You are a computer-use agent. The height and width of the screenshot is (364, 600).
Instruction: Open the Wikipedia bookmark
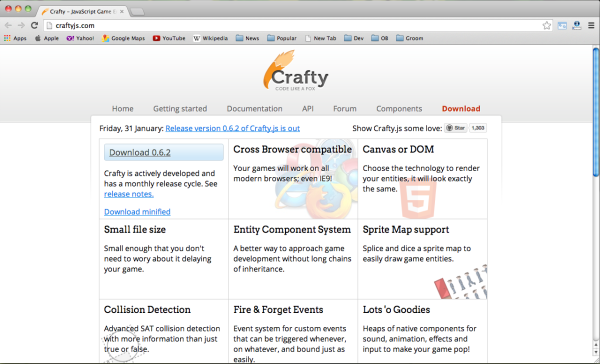coord(210,38)
